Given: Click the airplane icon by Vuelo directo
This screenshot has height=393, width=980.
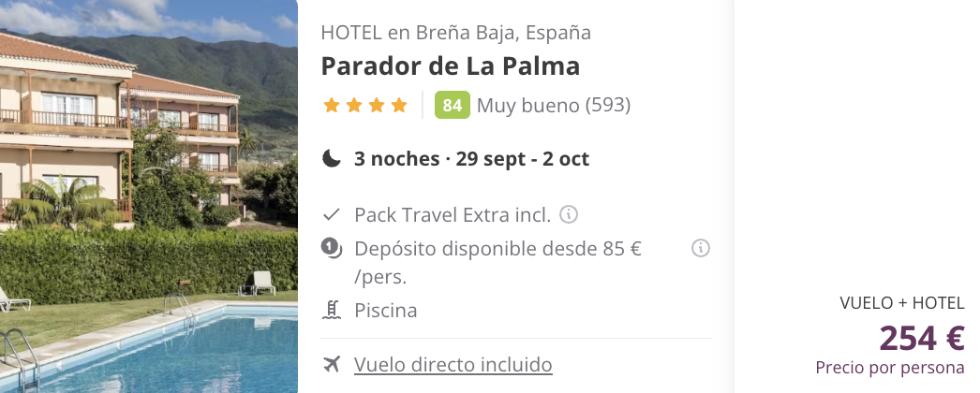Looking at the screenshot, I should click(332, 364).
